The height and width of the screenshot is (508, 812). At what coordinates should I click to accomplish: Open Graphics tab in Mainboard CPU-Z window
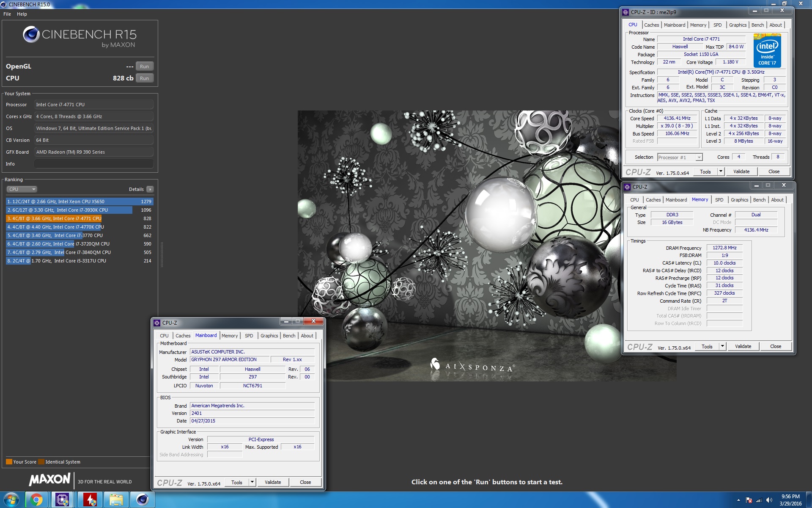(x=269, y=336)
